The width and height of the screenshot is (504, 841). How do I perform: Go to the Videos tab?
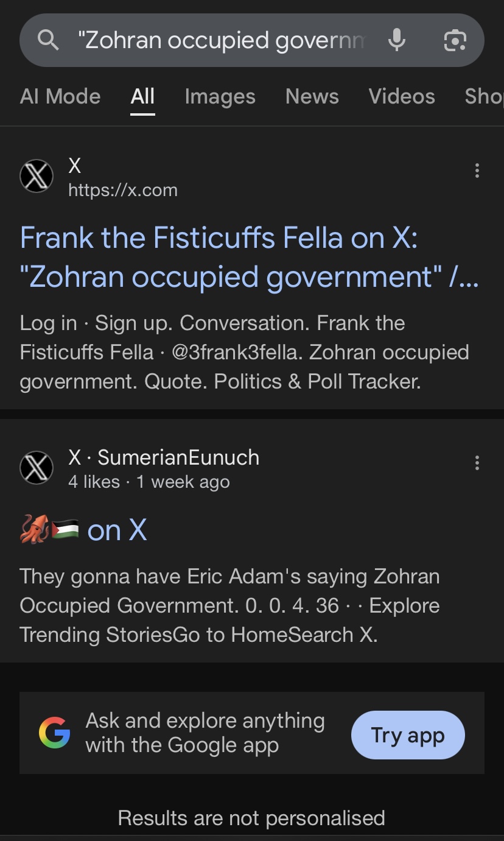pyautogui.click(x=402, y=96)
